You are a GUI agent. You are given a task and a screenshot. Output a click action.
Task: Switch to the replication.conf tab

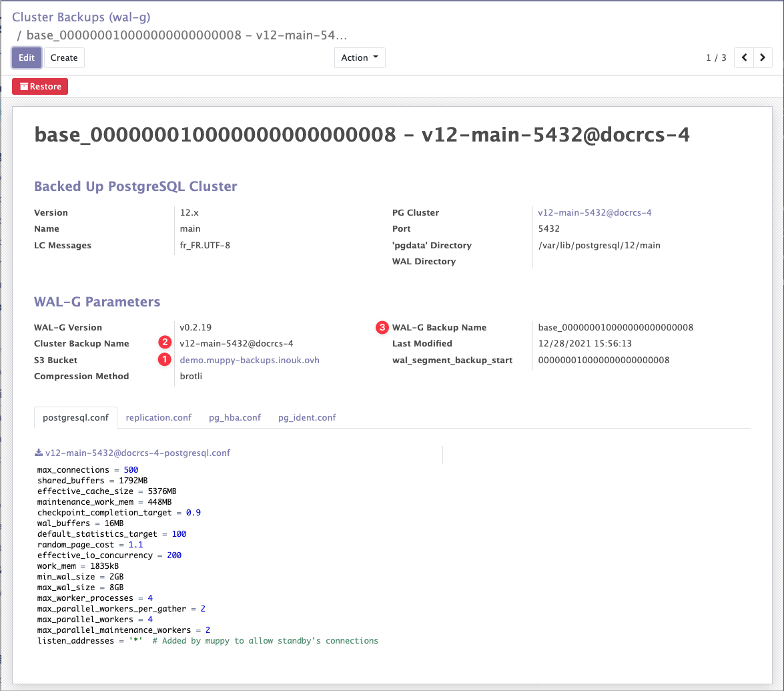pyautogui.click(x=158, y=417)
